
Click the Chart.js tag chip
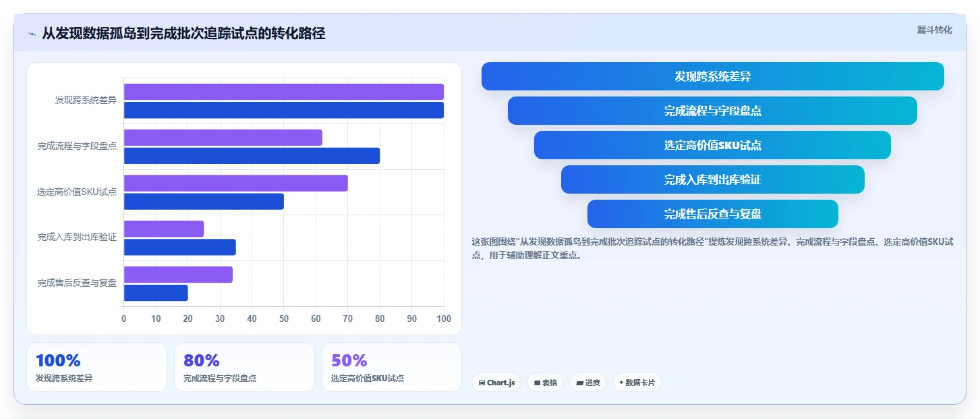[x=496, y=383]
